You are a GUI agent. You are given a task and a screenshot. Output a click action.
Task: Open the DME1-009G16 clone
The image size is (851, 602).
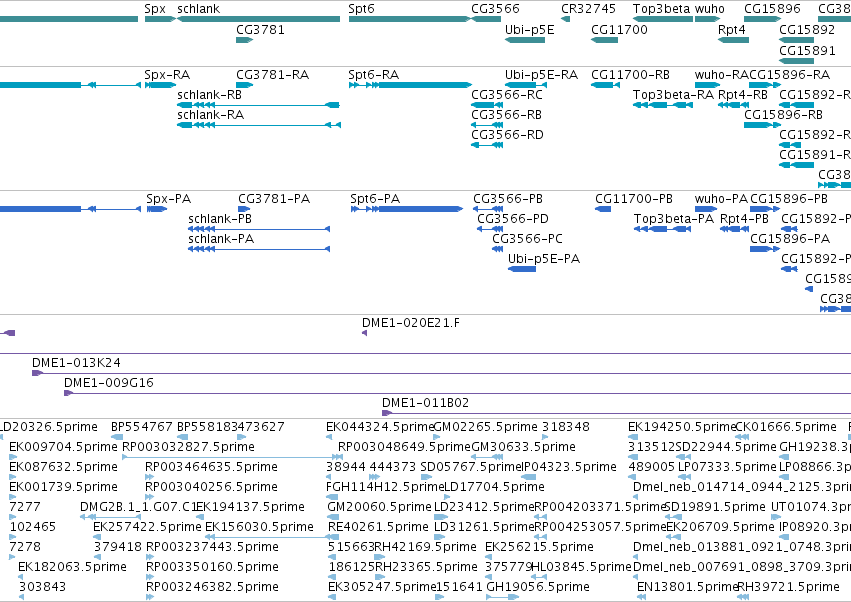point(109,383)
